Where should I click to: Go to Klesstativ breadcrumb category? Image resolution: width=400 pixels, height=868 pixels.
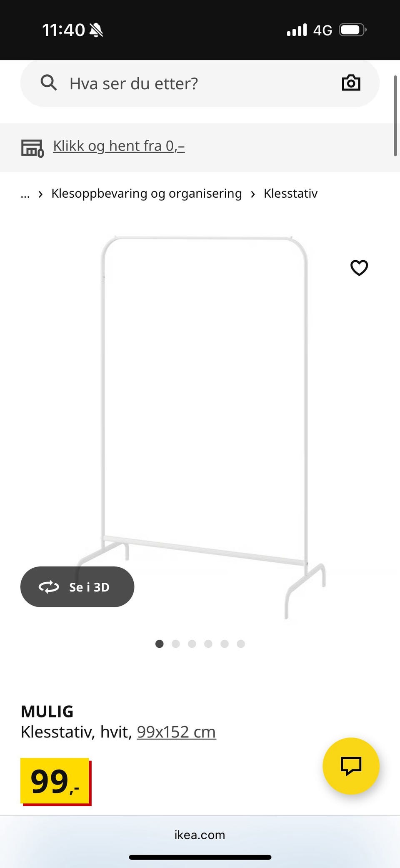tap(290, 194)
